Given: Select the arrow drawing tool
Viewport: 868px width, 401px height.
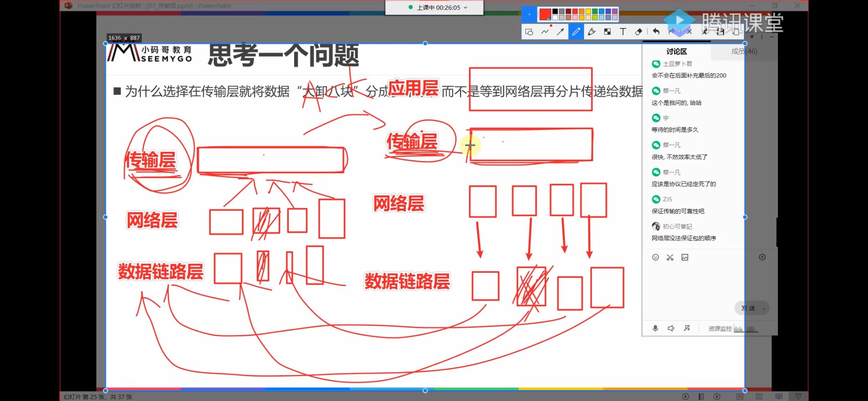Looking at the screenshot, I should (560, 32).
